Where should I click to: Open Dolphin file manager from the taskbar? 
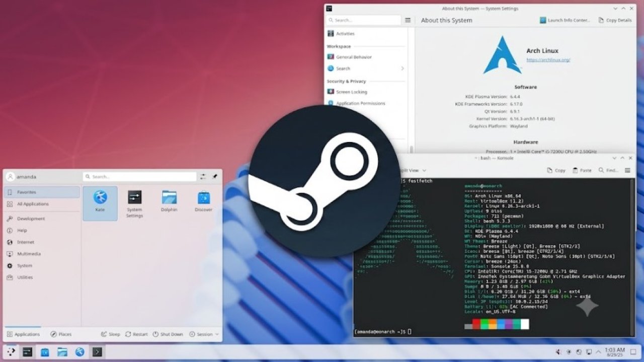[x=62, y=352]
